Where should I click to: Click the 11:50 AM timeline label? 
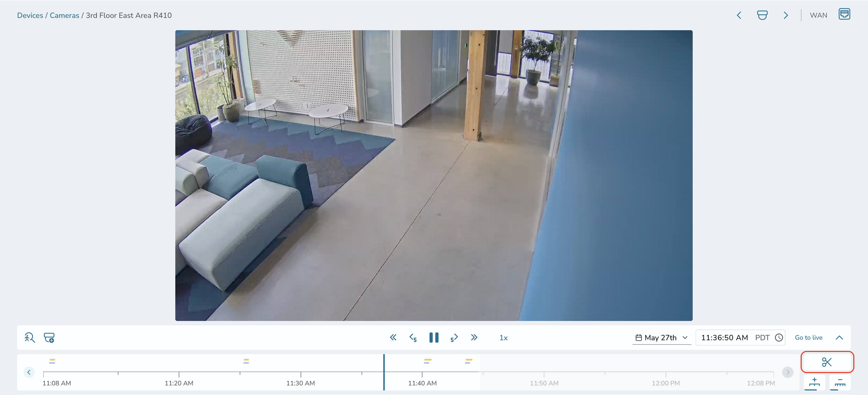tap(544, 383)
